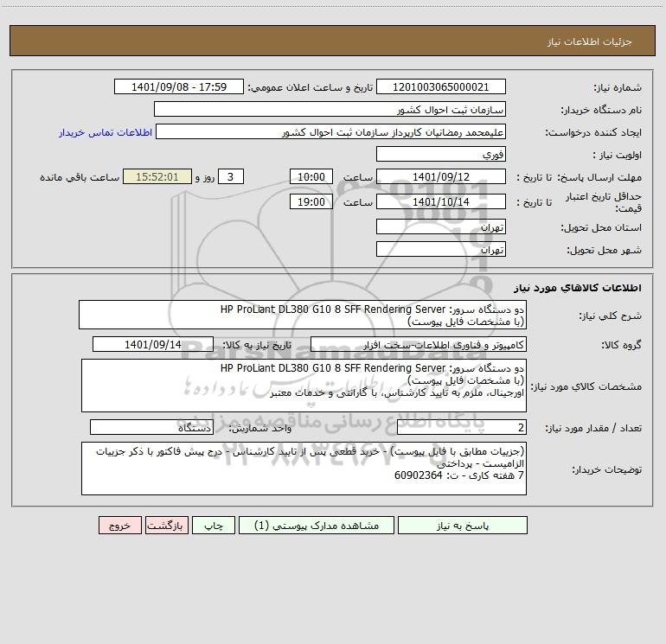The height and width of the screenshot is (644, 666).
Task: Click the price validity date 1401/10/14
Action: [x=441, y=201]
